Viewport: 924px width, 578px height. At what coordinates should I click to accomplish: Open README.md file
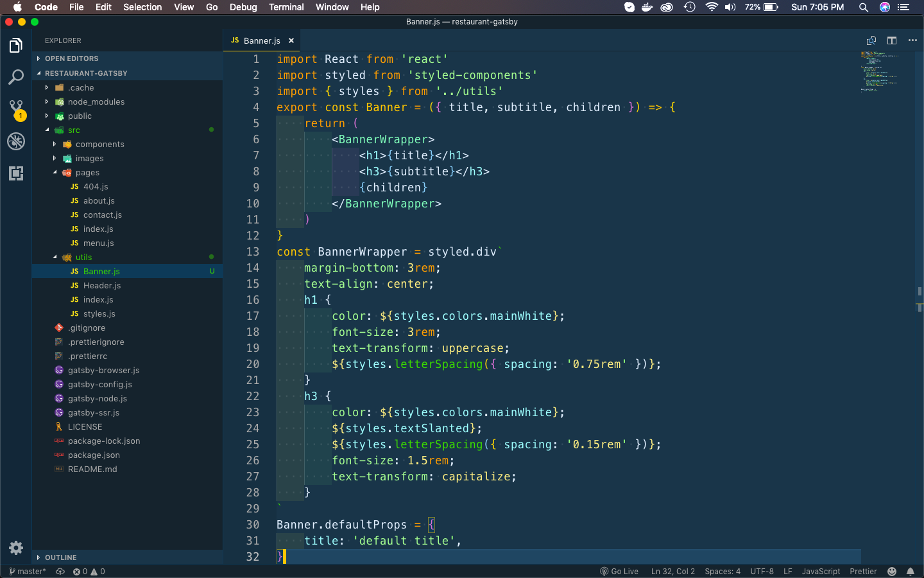pyautogui.click(x=127, y=469)
